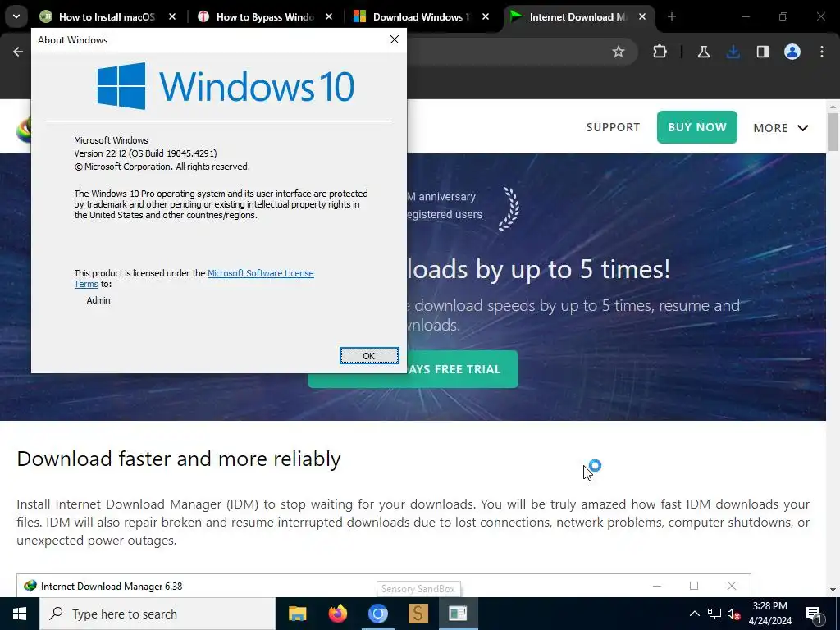Image resolution: width=840 pixels, height=630 pixels.
Task: Open Chrome from the taskbar
Action: 377,614
